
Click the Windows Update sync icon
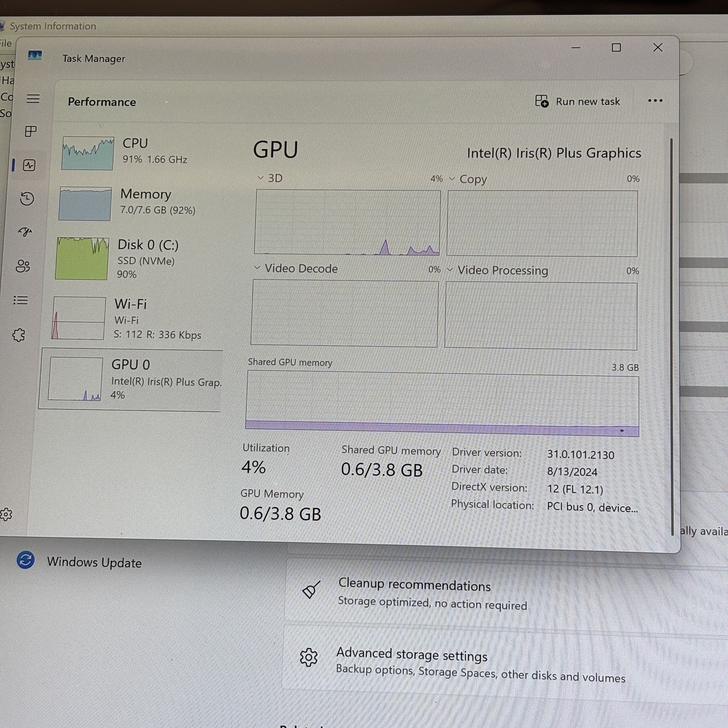[25, 560]
